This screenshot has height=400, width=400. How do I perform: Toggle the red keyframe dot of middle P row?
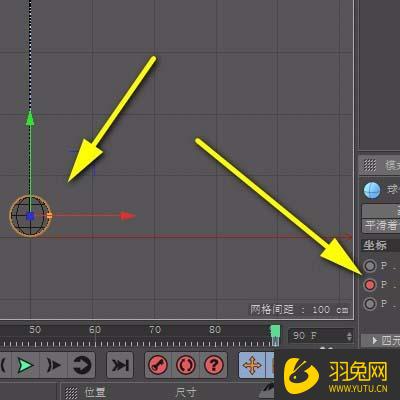370,285
